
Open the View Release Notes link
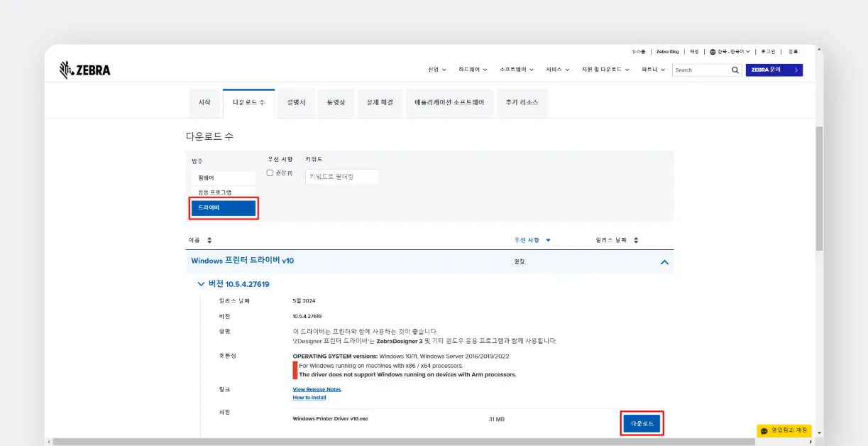coord(317,389)
